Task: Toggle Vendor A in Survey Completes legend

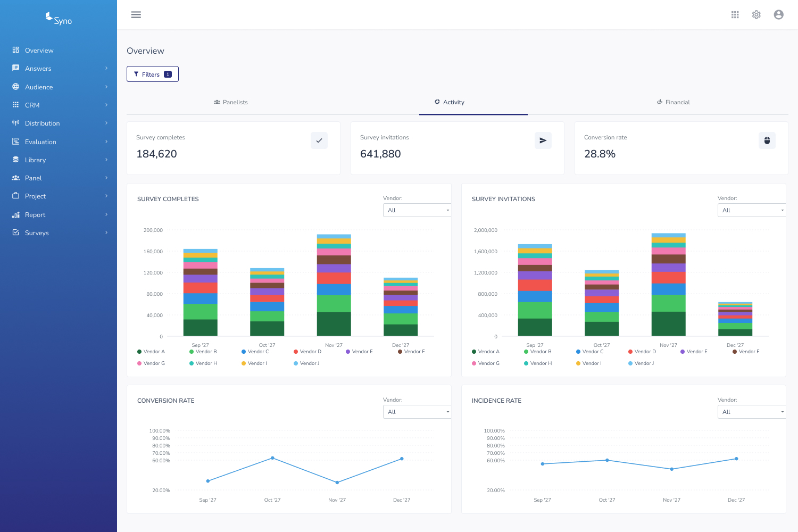Action: [x=151, y=352]
